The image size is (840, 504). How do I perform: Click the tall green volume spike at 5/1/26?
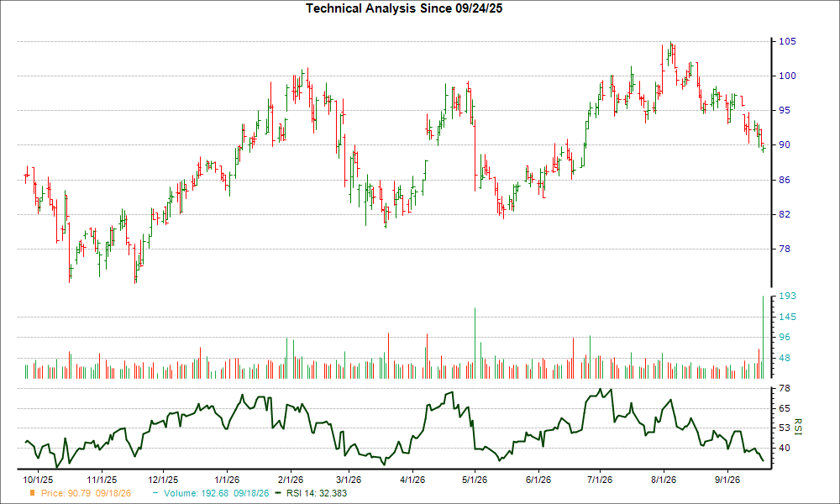[475, 344]
